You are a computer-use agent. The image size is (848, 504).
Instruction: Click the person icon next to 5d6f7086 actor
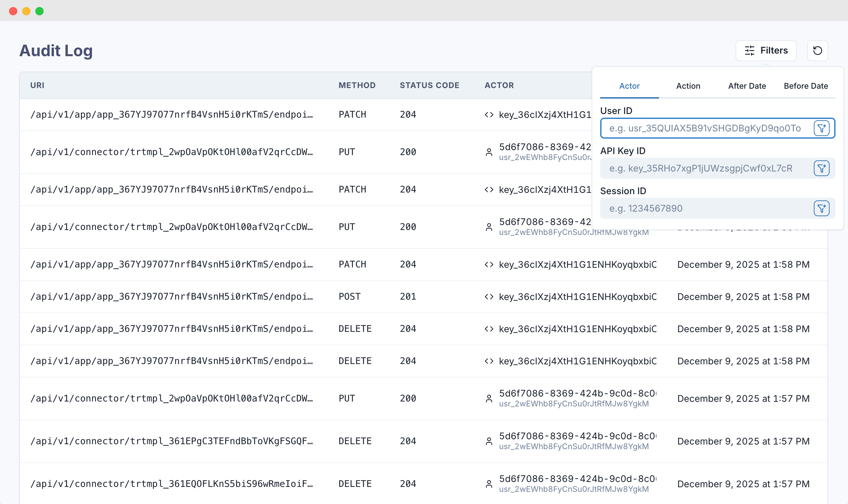point(489,152)
